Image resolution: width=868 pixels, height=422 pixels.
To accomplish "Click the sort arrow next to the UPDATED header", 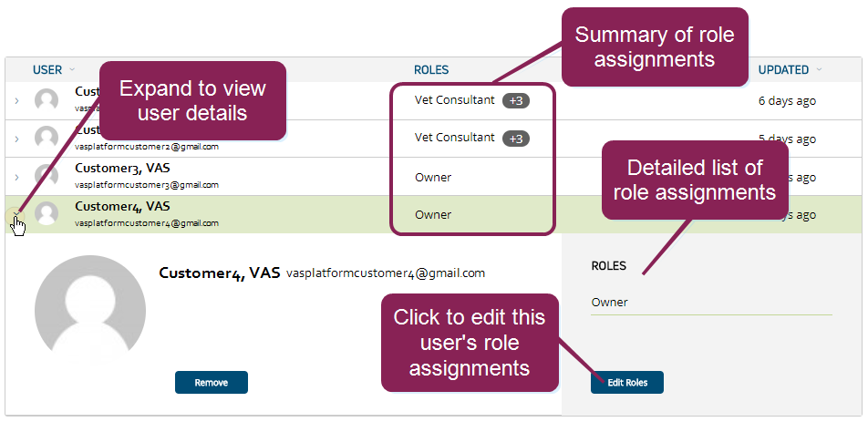I will click(819, 69).
